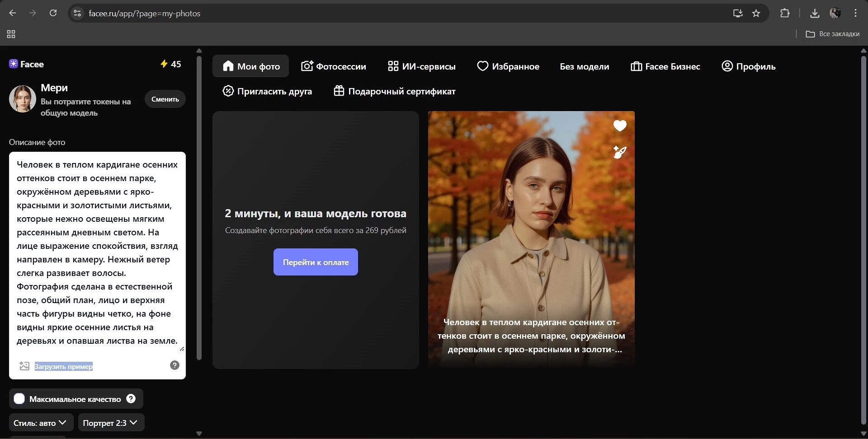The width and height of the screenshot is (868, 439).
Task: Switch to the ИИ-сервисы tab
Action: click(421, 66)
